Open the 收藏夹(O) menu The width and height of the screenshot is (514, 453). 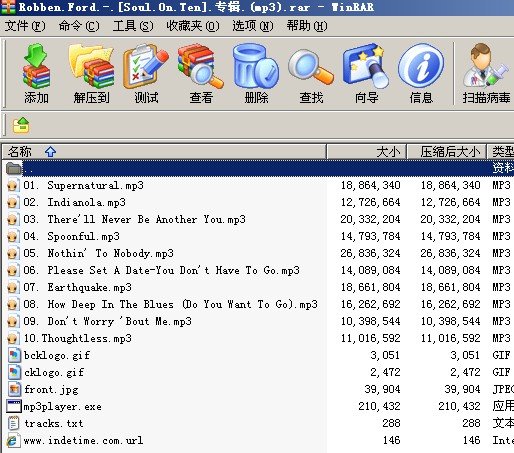click(x=193, y=26)
